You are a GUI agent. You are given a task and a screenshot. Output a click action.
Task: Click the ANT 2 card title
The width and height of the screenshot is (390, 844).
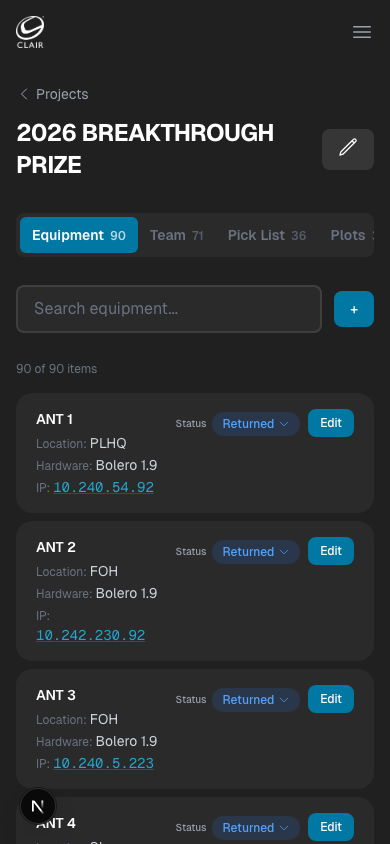(x=56, y=547)
